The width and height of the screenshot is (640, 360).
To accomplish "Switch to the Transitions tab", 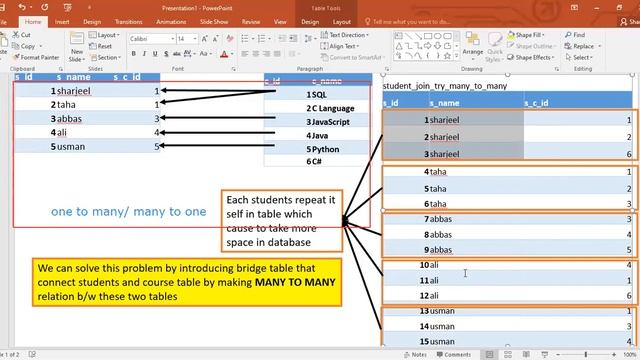I will coord(129,22).
